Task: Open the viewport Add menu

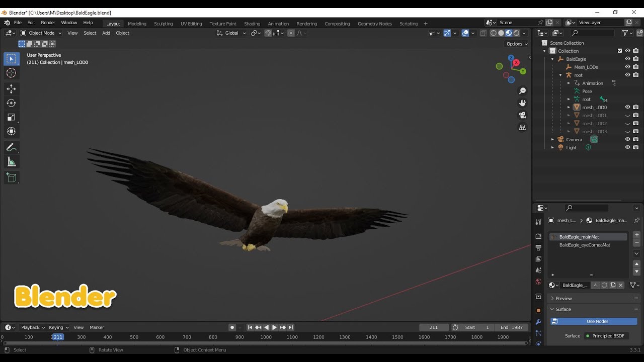Action: pyautogui.click(x=106, y=33)
